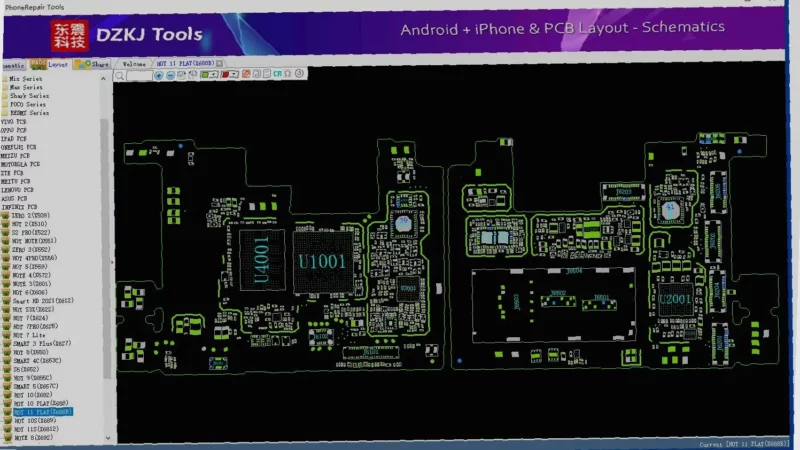Image resolution: width=800 pixels, height=450 pixels.
Task: Select highlighted HOT 11 PLAY entry
Action: click(43, 412)
